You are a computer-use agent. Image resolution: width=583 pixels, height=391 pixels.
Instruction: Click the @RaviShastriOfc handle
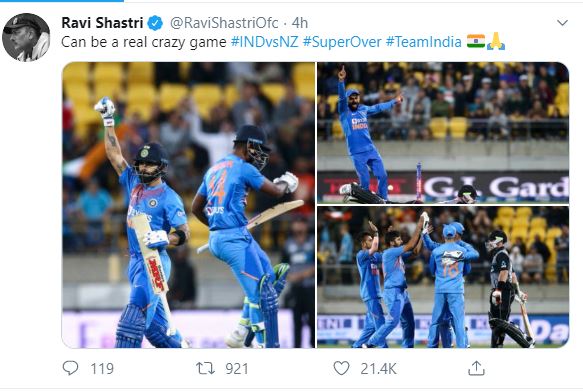(224, 23)
